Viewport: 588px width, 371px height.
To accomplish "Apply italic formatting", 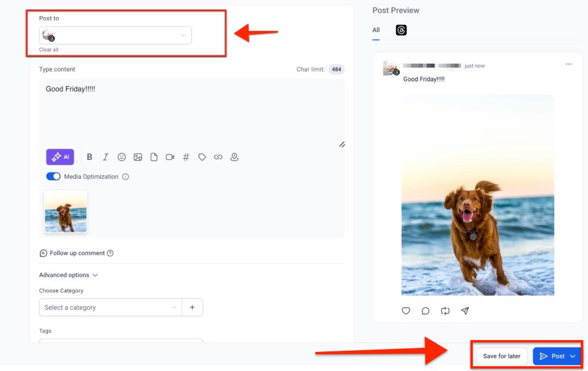I will [105, 157].
